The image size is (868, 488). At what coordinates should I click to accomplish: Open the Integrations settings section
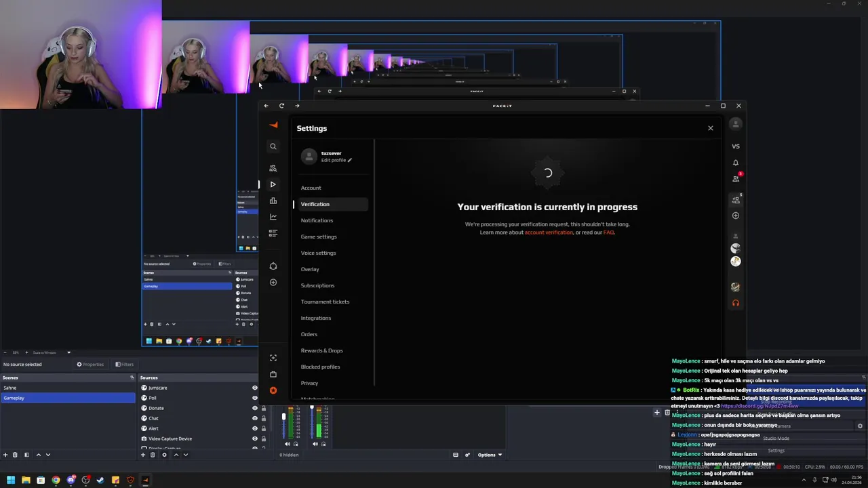pyautogui.click(x=316, y=318)
